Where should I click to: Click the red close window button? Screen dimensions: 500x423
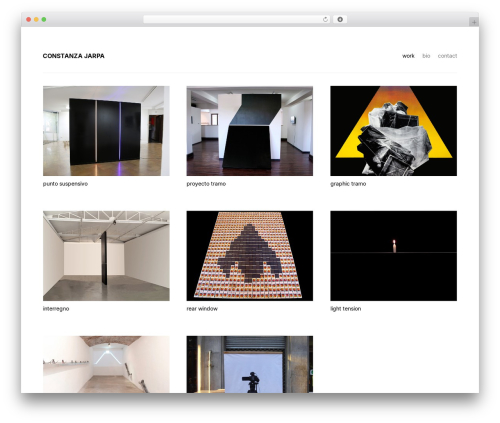(x=29, y=20)
